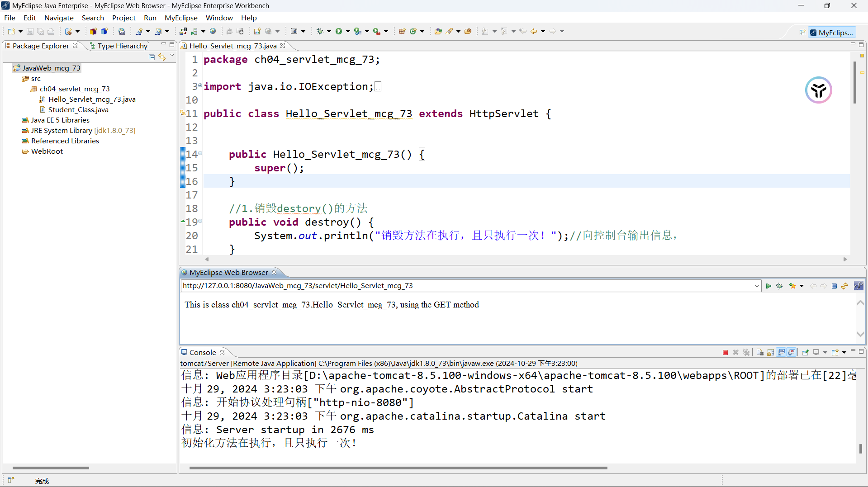Select WebRoot folder in Package Explorer
868x487 pixels.
point(43,151)
